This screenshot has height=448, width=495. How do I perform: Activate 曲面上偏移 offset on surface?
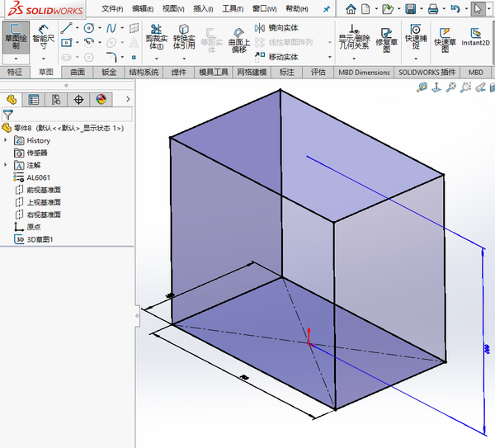[x=239, y=40]
